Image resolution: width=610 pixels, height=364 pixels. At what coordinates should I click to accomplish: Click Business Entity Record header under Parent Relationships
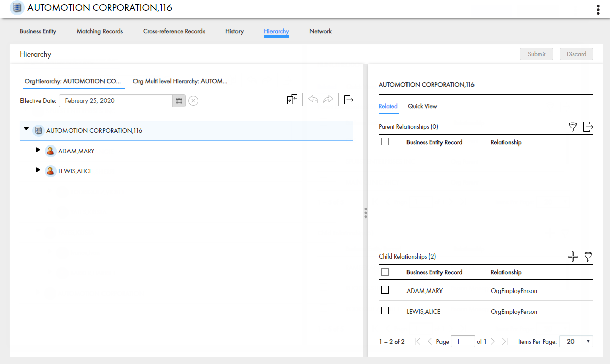click(434, 142)
